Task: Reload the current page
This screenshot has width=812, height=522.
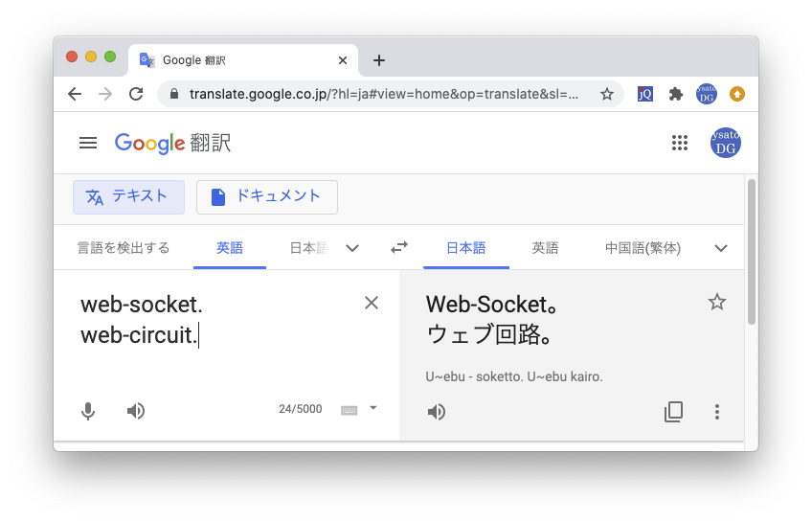Action: (136, 94)
